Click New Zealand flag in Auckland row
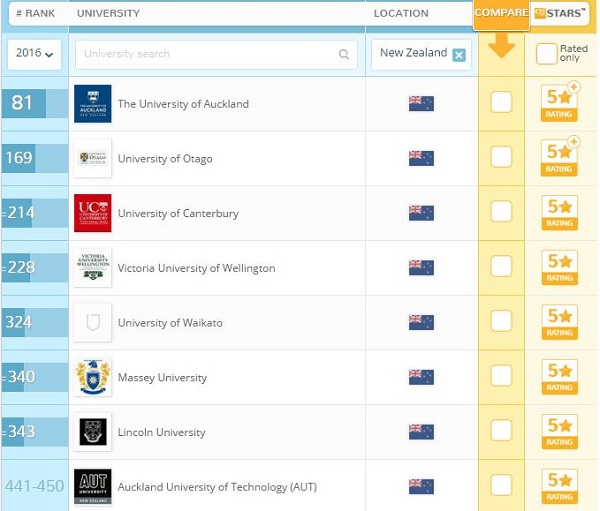The image size is (600, 511). click(x=421, y=103)
